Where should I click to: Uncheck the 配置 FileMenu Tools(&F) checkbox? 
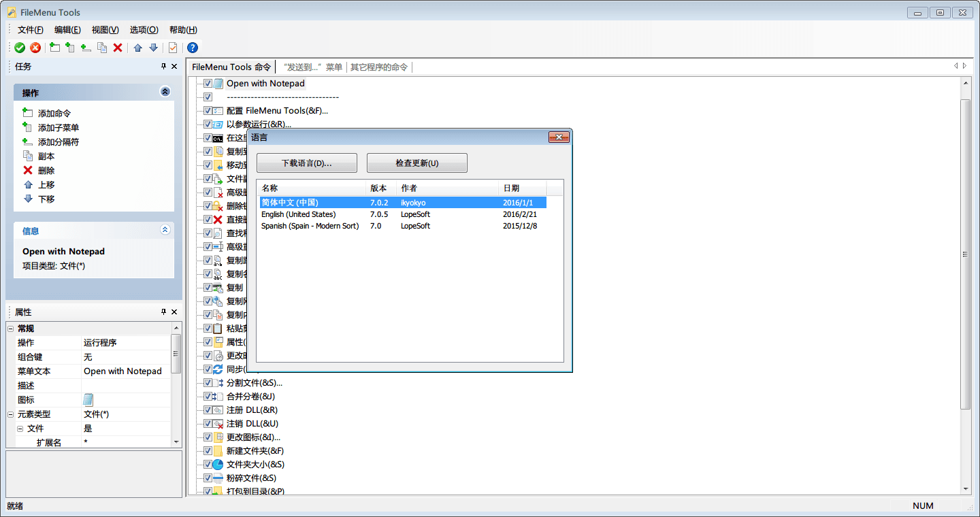coord(208,111)
